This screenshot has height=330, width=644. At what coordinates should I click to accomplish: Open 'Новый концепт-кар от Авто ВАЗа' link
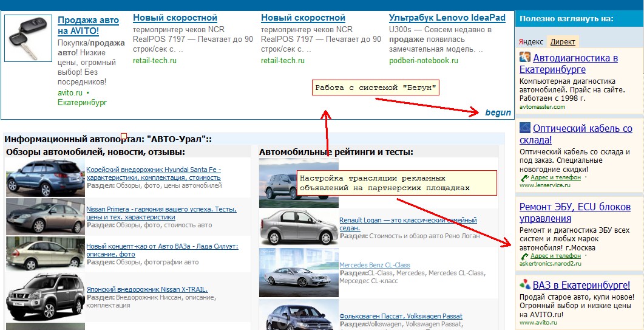pos(162,250)
